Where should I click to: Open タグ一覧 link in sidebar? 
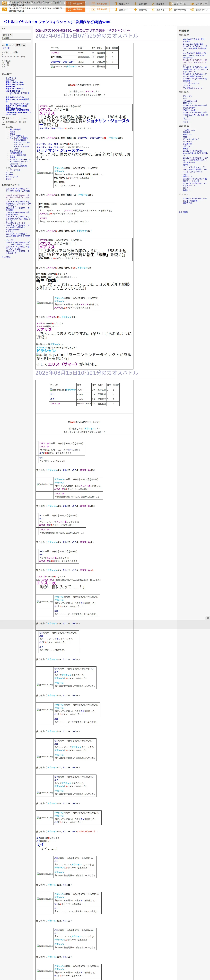pyautogui.click(x=9, y=175)
